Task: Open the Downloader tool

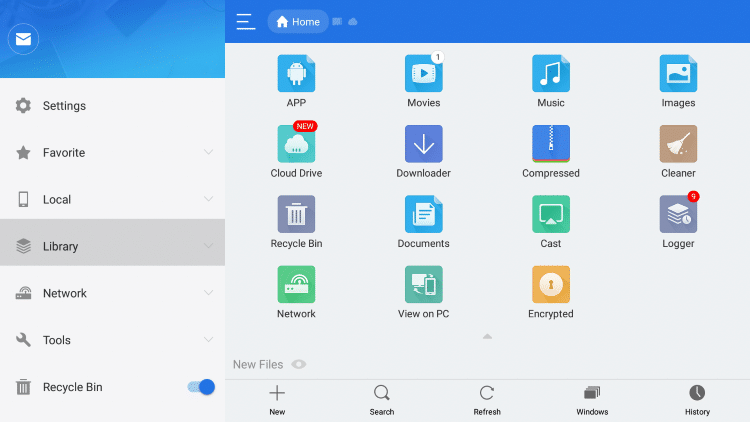Action: pos(423,144)
